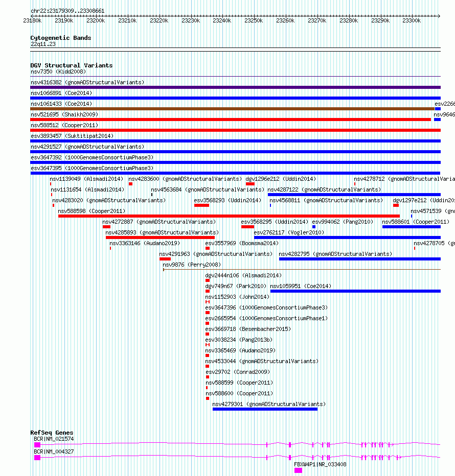The image size is (455, 476).
Task: Click the DGV Structural Variants track heading
Action: click(72, 65)
